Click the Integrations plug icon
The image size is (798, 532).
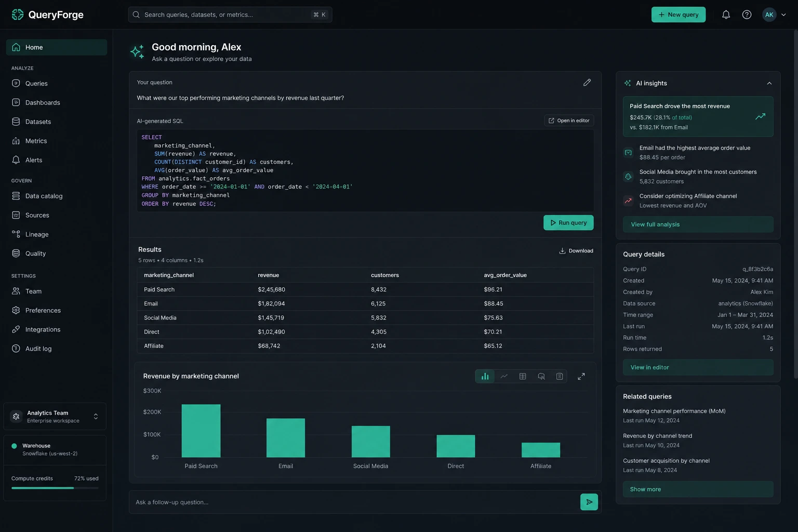(x=16, y=329)
